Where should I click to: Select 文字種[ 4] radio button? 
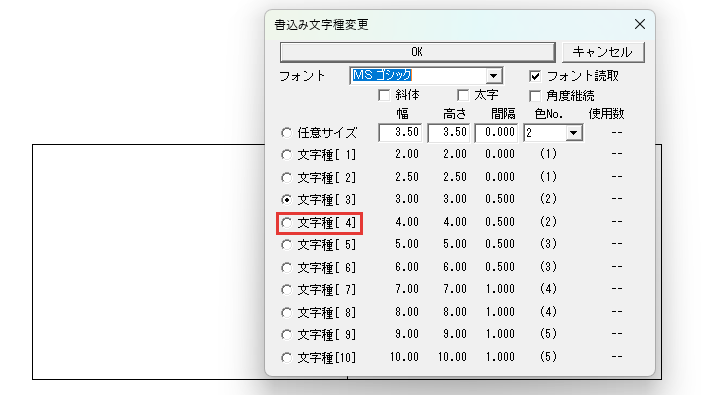[287, 223]
